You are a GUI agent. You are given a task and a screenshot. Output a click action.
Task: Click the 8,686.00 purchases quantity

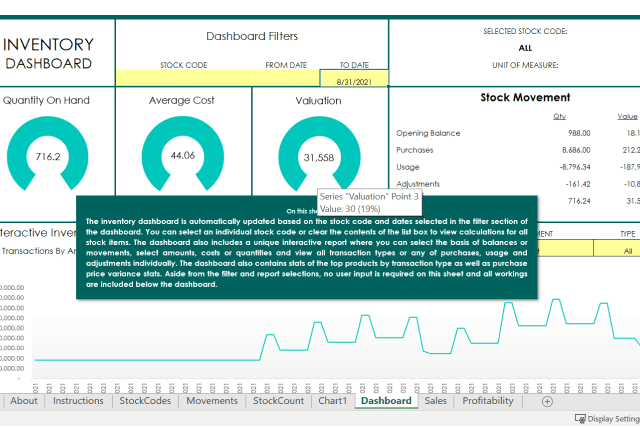576,150
